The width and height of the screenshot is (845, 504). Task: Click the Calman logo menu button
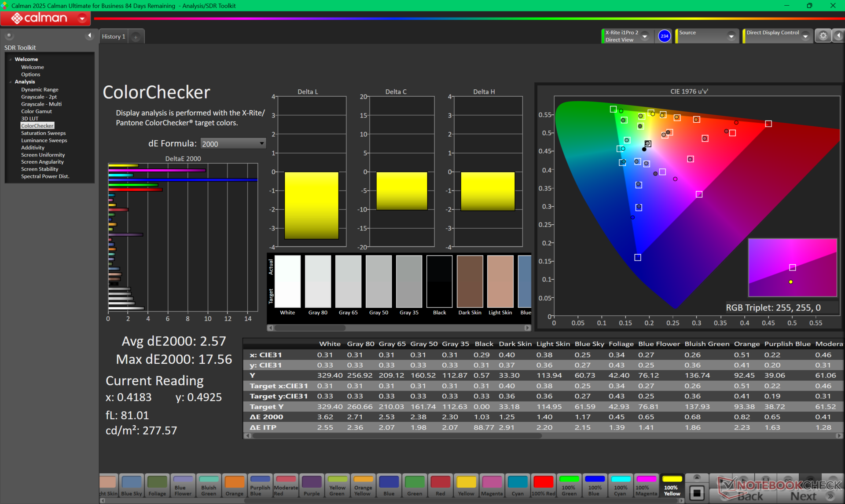[x=45, y=18]
